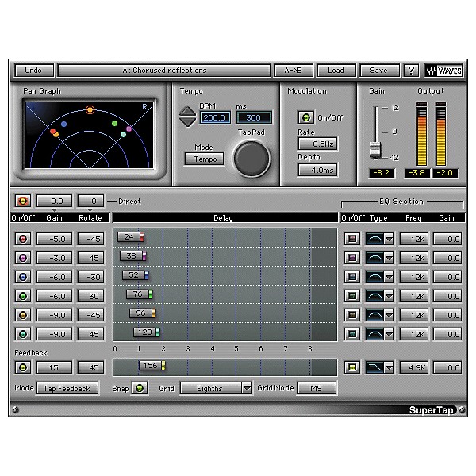This screenshot has width=476, height=476.
Task: Click the Direct Gain 0.0 field
Action: (x=55, y=201)
